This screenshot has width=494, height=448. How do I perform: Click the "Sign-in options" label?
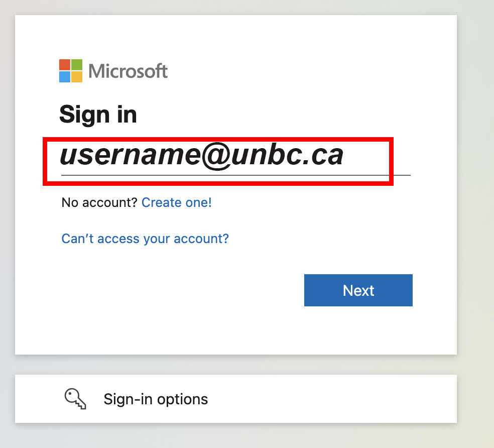(156, 399)
